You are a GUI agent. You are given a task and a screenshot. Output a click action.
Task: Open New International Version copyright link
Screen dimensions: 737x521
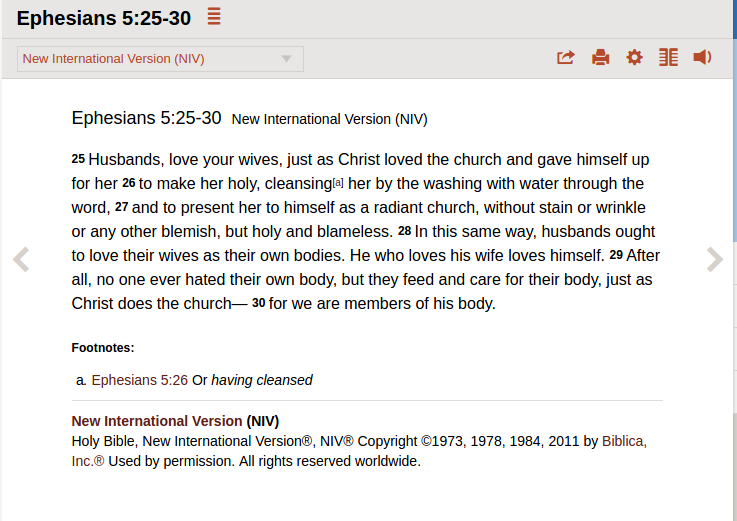tap(157, 421)
